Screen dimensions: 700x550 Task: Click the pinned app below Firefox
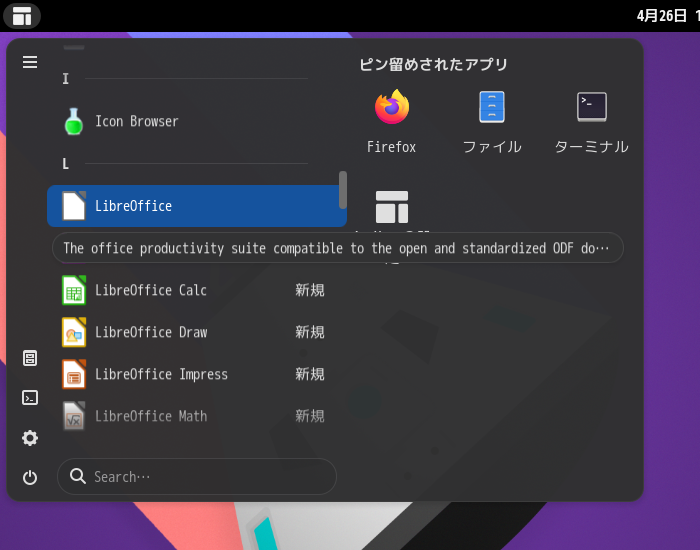pos(392,207)
